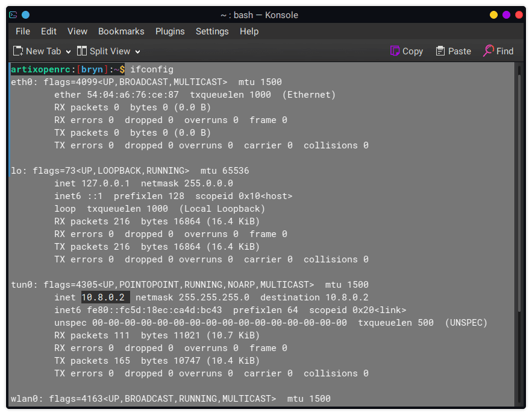
Task: Open the Settings menu
Action: pos(212,31)
